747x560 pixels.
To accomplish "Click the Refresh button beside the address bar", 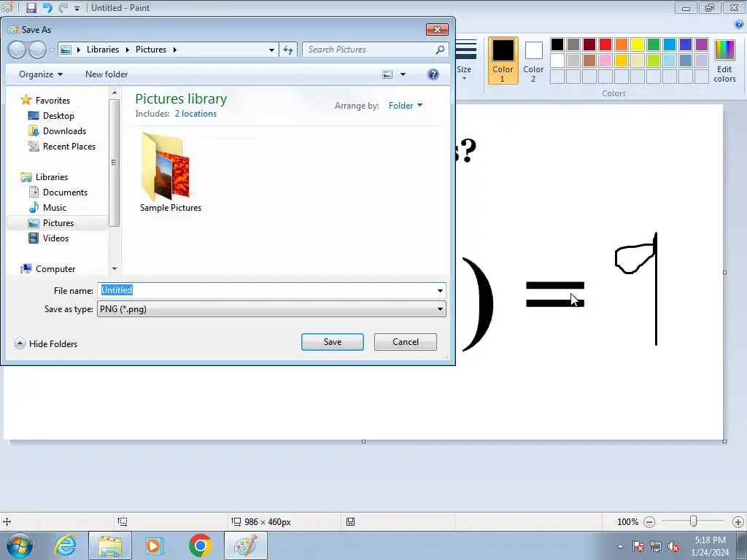I will (288, 50).
